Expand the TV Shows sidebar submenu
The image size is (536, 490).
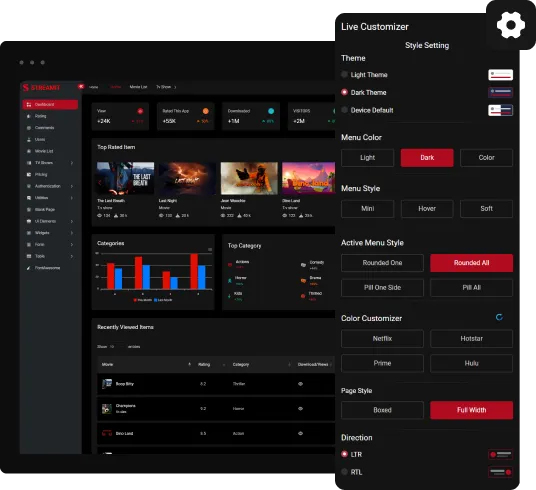(72, 163)
